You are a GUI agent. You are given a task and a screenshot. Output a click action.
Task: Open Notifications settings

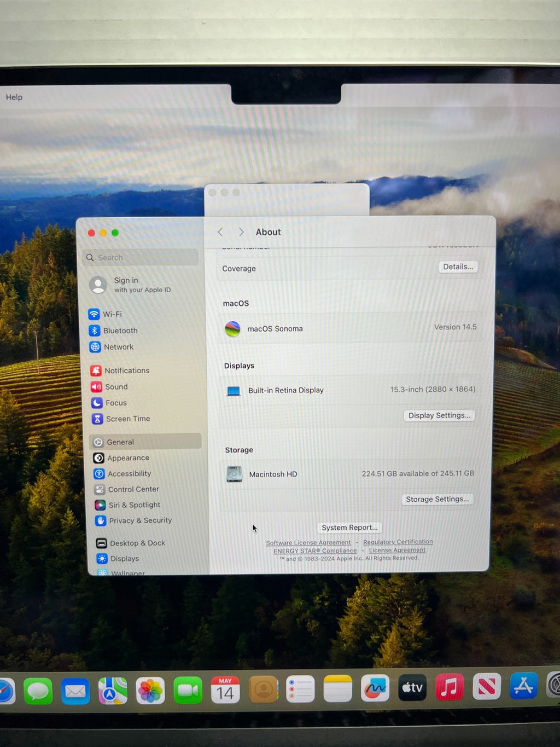point(120,370)
